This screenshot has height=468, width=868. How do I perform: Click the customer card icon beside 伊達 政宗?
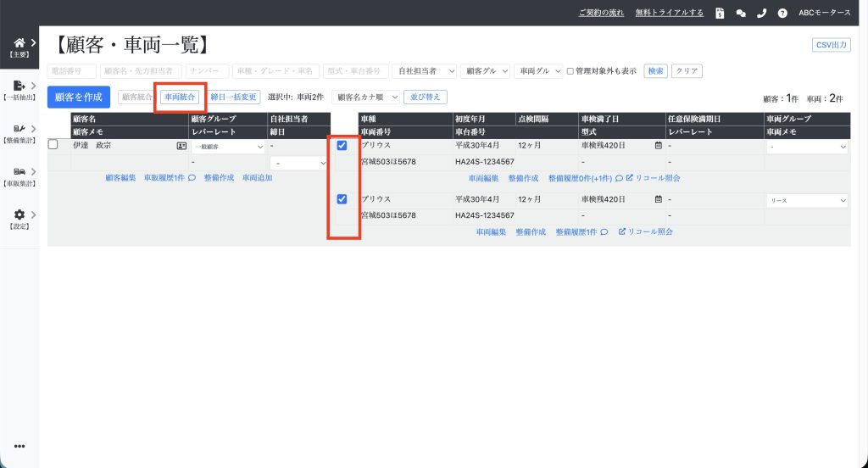point(181,146)
